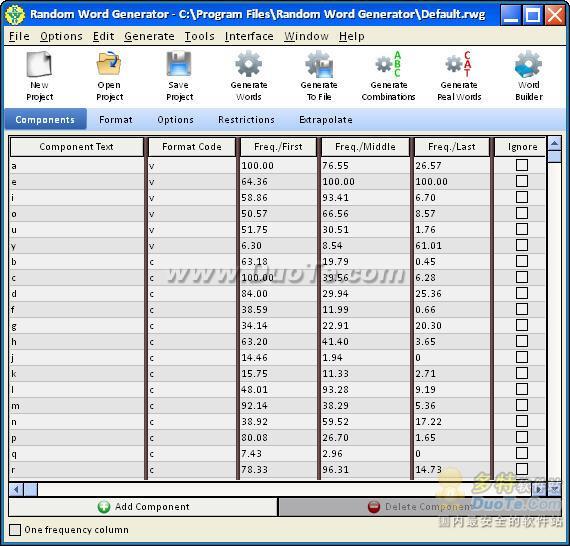Click the horizontal scrollbar thumb
The image size is (570, 546).
pyautogui.click(x=31, y=490)
